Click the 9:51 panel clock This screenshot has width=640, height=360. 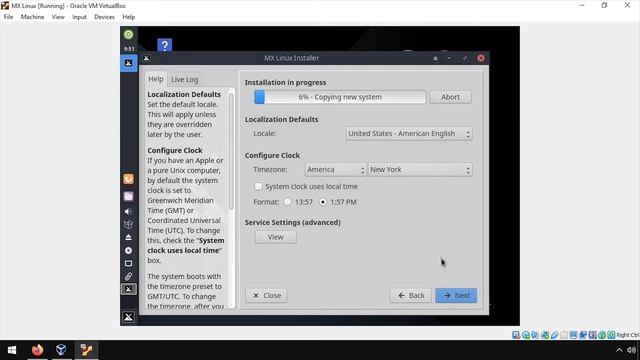pos(129,49)
